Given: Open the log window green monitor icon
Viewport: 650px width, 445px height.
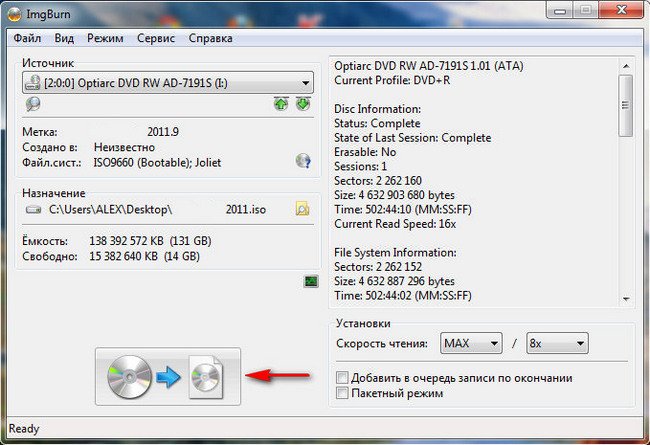Looking at the screenshot, I should pos(311,282).
